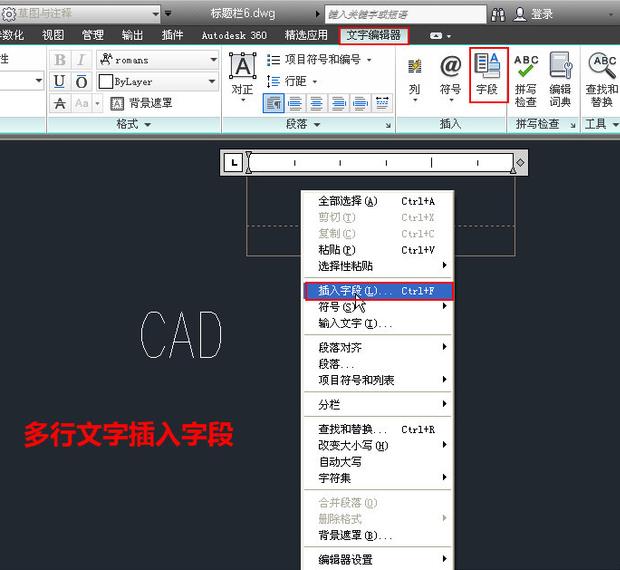Choose 全部选择 (A) from context menu
Viewport: 620px width, 570px height.
pyautogui.click(x=378, y=201)
